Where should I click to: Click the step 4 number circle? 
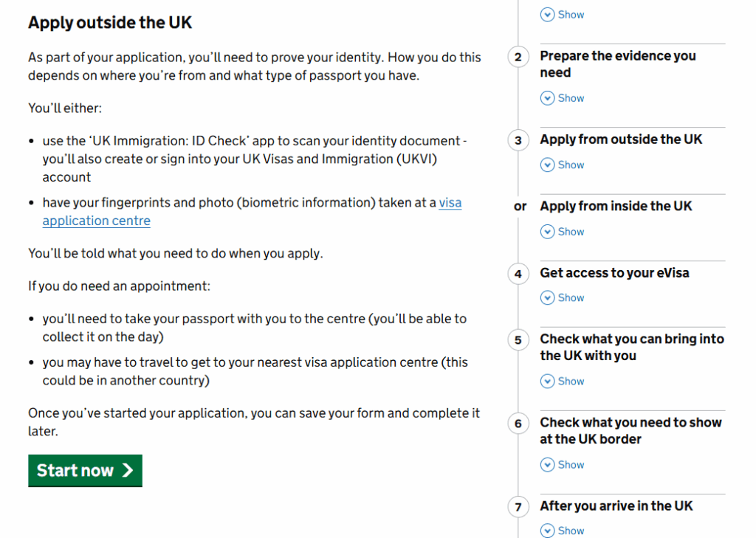(518, 274)
